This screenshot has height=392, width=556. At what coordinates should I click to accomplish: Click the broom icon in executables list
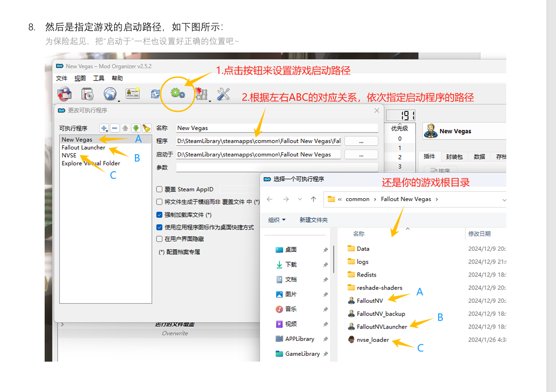146,128
